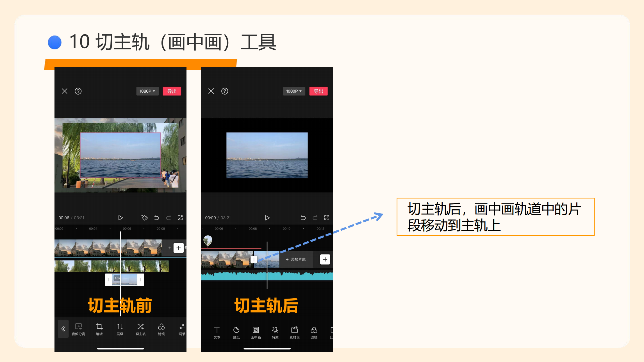Image resolution: width=644 pixels, height=362 pixels.
Task: Tap 添加片尾 add ending button
Action: tap(296, 260)
